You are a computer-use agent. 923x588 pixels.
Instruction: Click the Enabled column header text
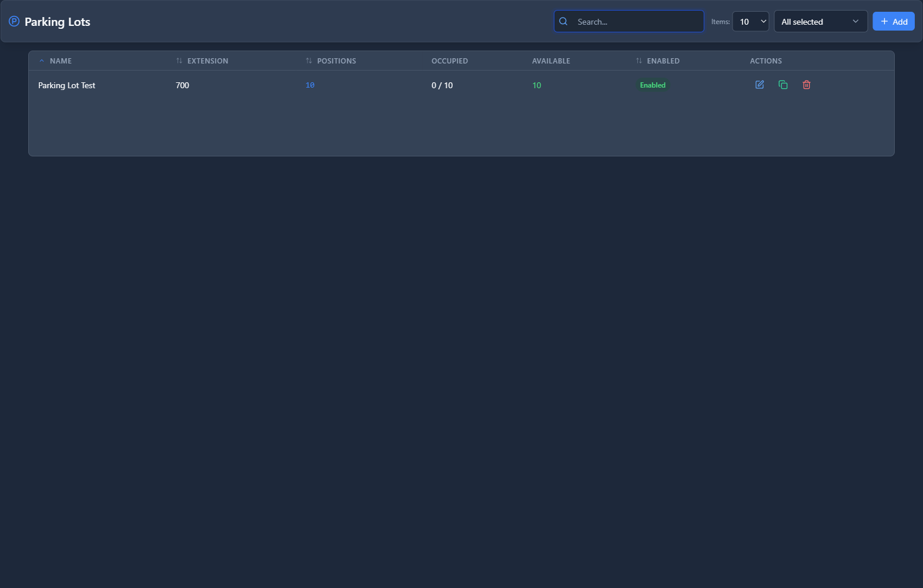click(663, 61)
